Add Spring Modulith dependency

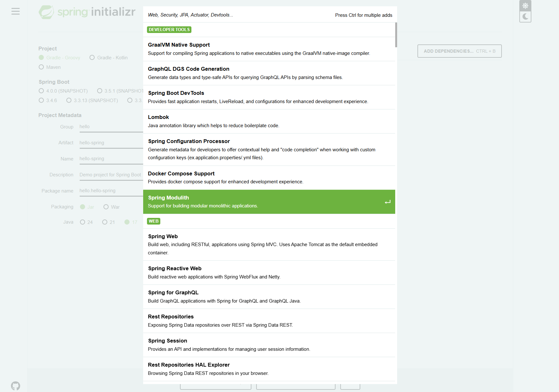pos(269,202)
